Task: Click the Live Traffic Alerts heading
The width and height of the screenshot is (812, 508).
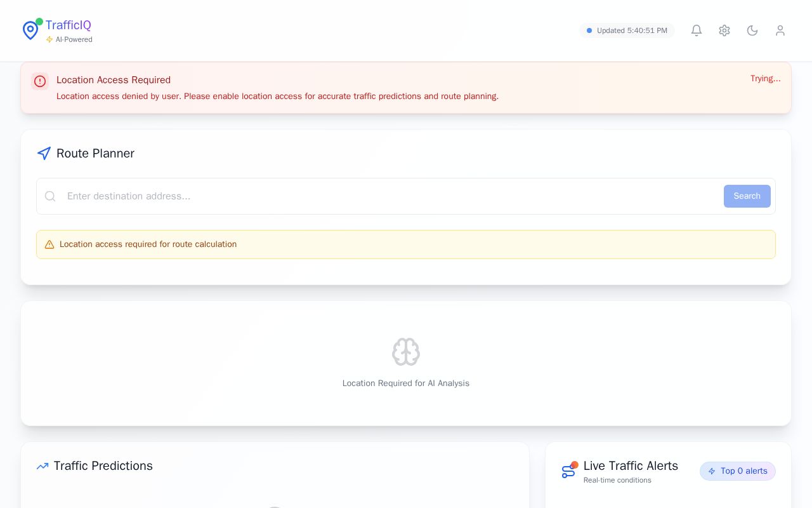Action: click(x=631, y=466)
